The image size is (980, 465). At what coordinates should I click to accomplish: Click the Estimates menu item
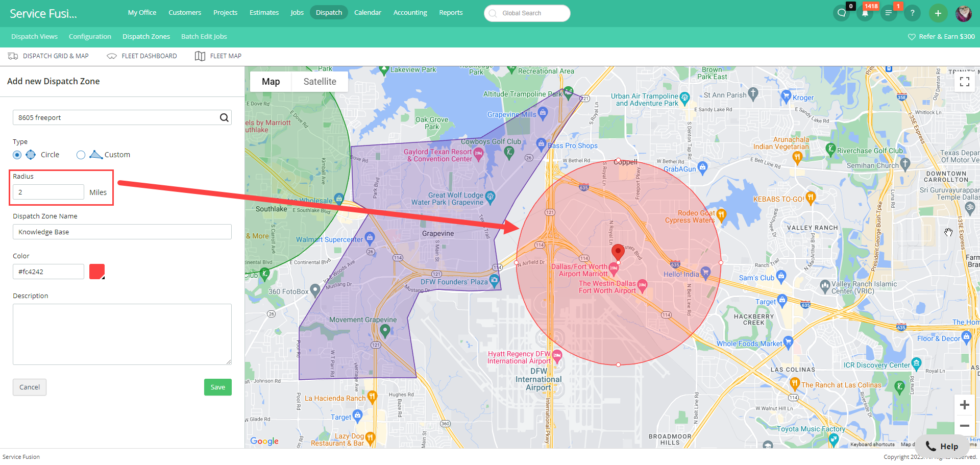(264, 12)
